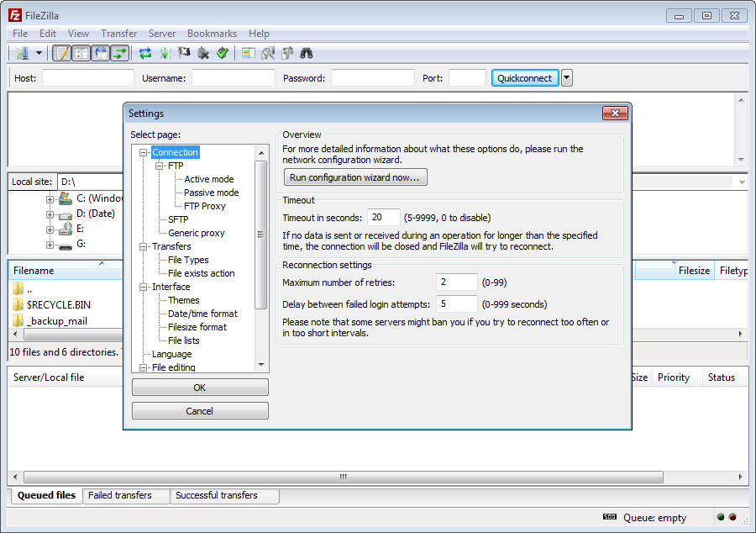Click the FileZilla logo in title bar
Screen dimensions: 756x533
tap(15, 15)
